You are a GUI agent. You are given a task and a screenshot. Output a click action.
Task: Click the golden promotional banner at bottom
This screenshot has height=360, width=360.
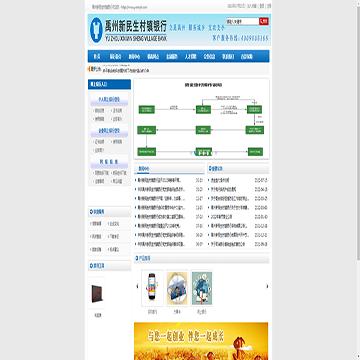201,341
